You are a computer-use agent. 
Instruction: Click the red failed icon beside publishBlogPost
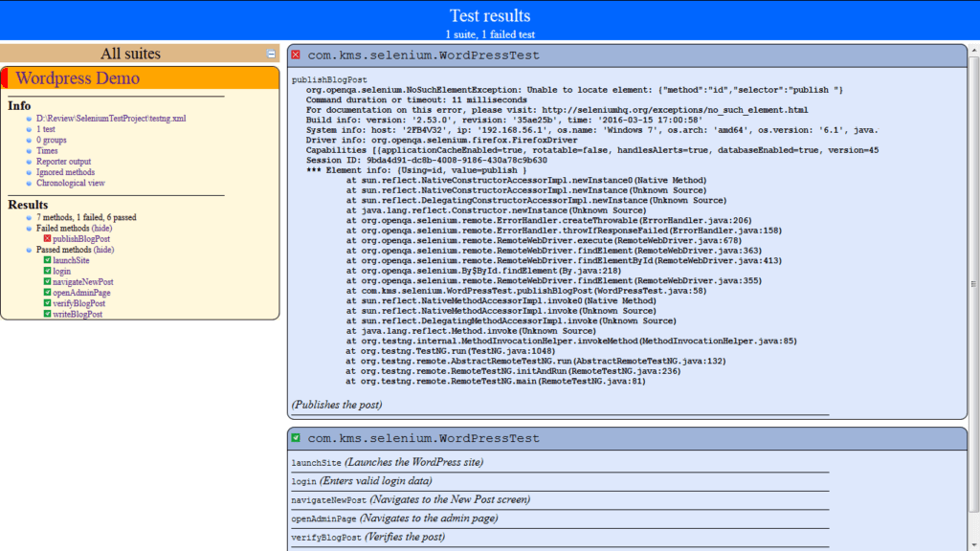pos(47,238)
